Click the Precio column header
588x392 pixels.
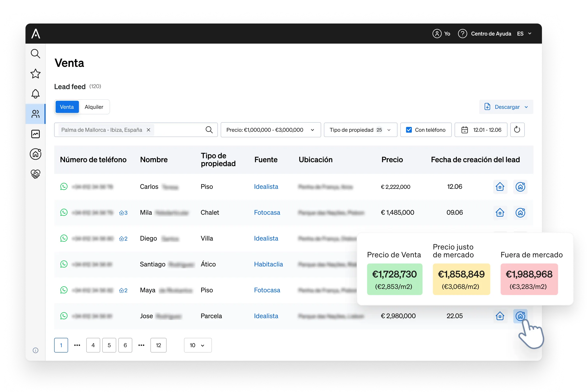tap(392, 159)
